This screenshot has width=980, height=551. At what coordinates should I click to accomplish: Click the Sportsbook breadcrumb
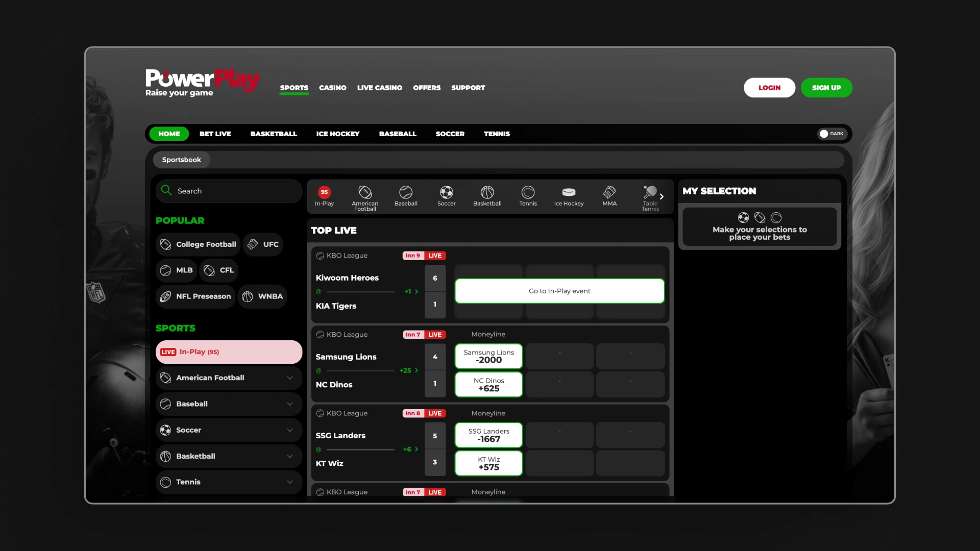pos(181,160)
